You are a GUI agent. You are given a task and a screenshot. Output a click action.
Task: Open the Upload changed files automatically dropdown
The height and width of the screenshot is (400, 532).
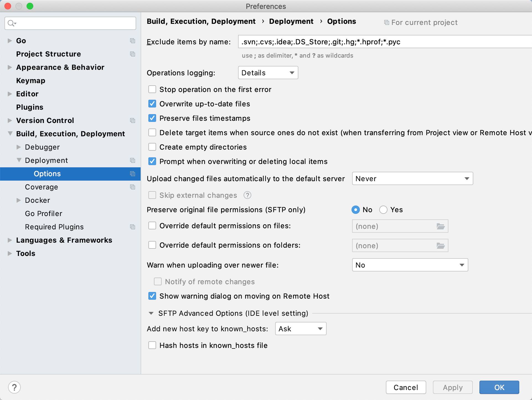412,178
